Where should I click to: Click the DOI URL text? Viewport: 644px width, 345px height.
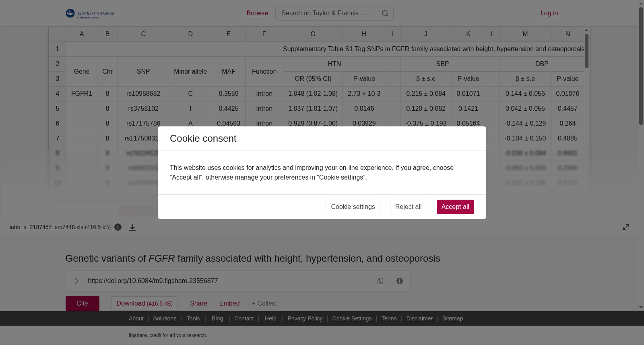tap(153, 281)
